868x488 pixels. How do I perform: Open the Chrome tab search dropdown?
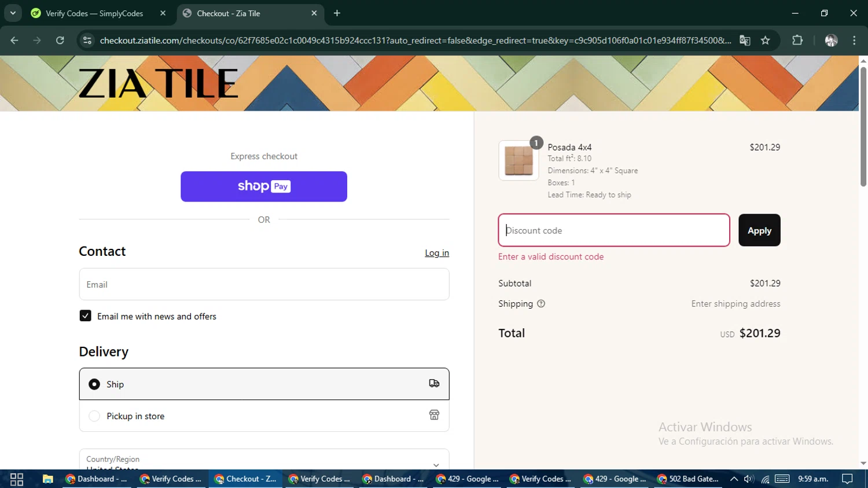13,13
